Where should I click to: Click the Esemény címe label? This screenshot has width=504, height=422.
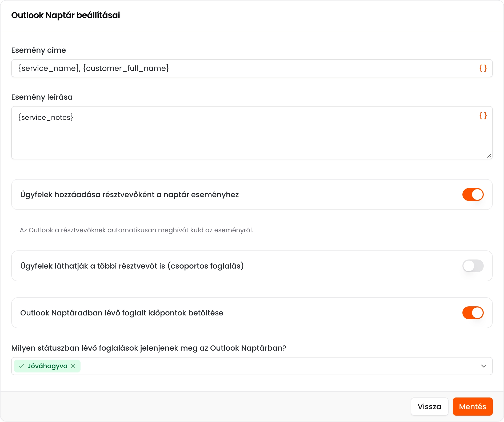[39, 50]
